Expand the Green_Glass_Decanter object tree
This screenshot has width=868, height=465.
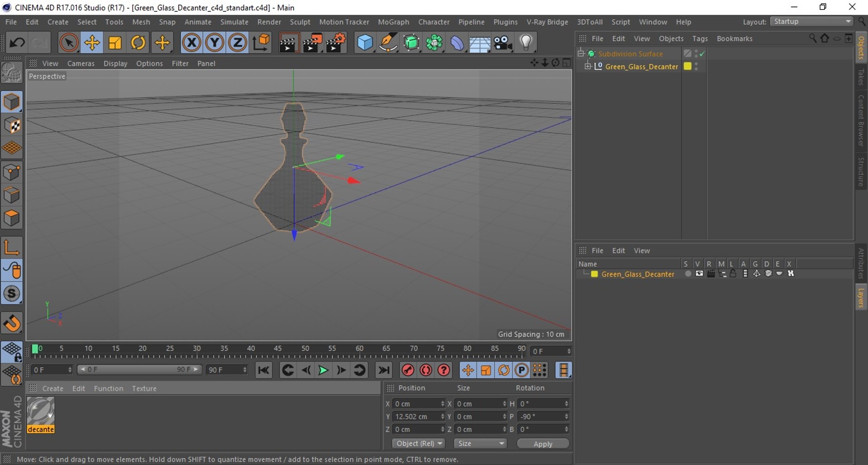588,66
